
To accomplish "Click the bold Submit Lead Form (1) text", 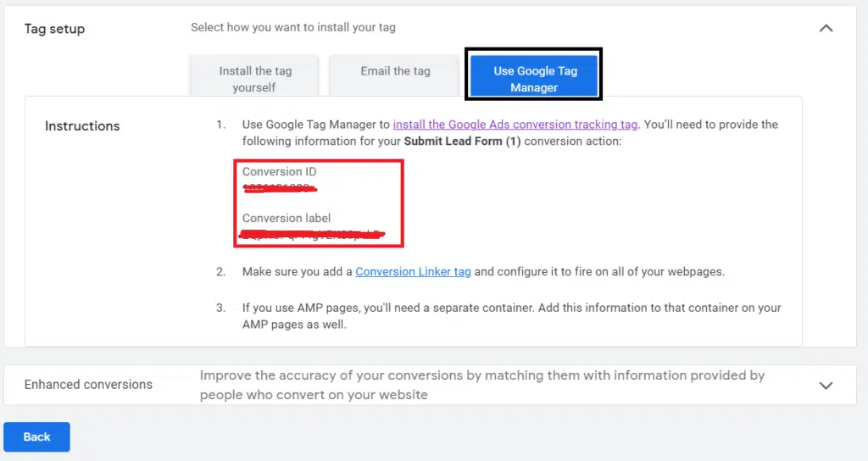I will (462, 142).
